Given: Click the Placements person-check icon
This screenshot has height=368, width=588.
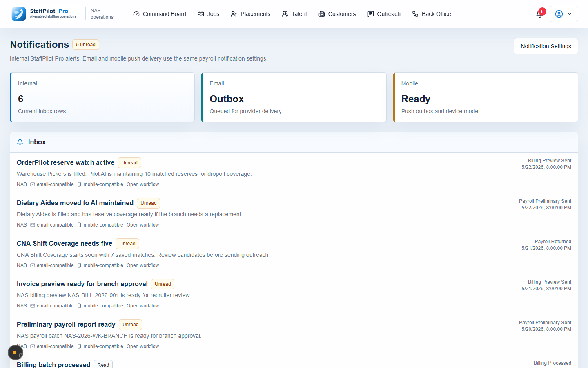Looking at the screenshot, I should 234,14.
